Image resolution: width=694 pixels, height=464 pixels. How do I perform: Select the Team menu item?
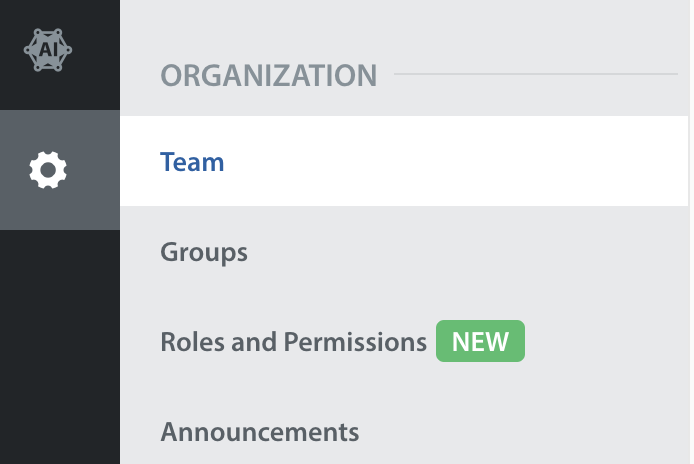coord(404,161)
